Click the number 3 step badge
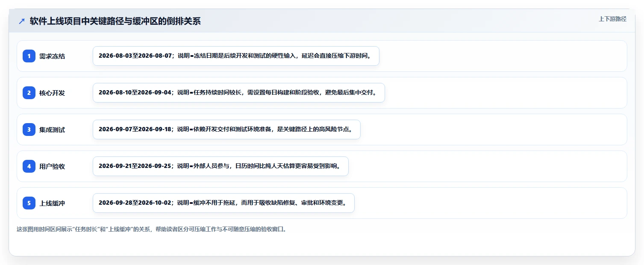644x265 pixels. (x=29, y=130)
